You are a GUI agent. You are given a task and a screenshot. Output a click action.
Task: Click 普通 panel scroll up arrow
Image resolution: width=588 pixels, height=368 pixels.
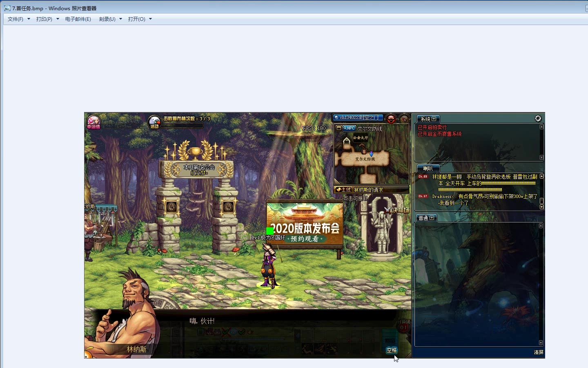(x=541, y=226)
